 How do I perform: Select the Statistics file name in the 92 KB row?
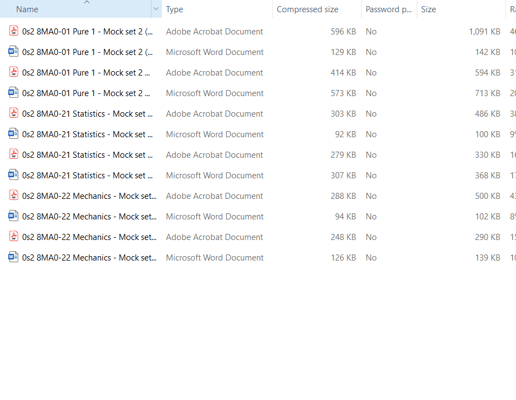(87, 134)
